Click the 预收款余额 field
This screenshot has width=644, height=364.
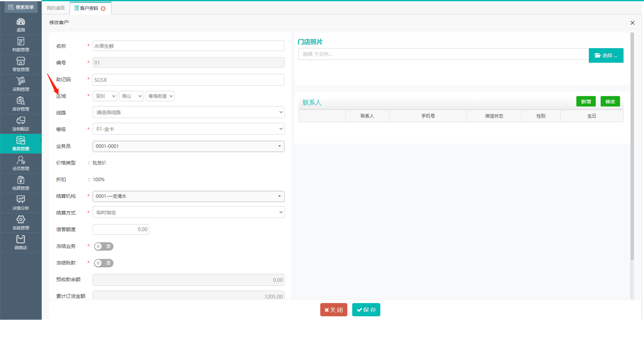pyautogui.click(x=188, y=280)
